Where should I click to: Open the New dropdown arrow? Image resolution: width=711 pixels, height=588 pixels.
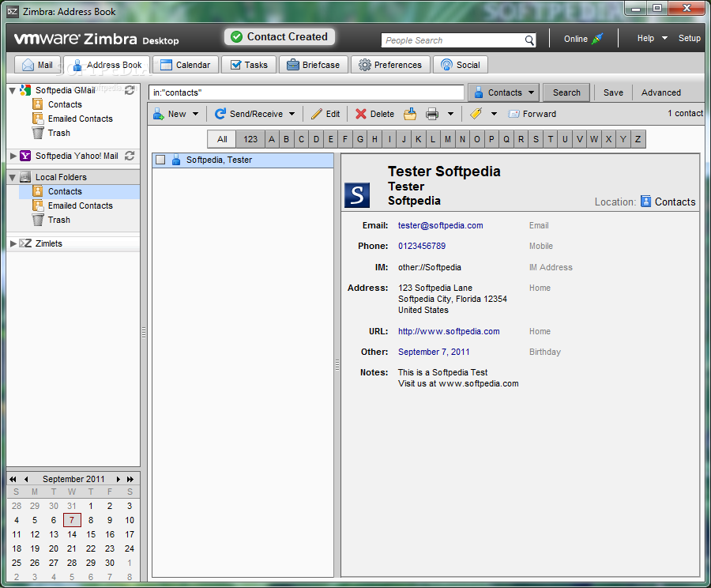click(x=195, y=114)
